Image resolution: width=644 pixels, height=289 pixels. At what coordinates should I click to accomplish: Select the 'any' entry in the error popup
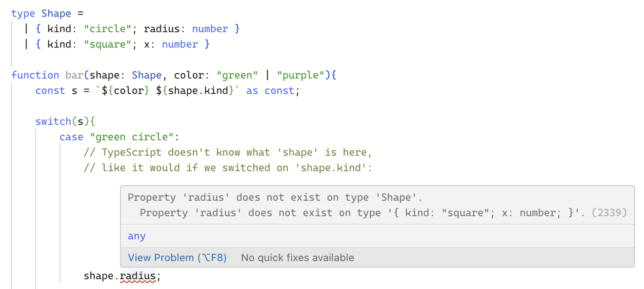coord(136,236)
